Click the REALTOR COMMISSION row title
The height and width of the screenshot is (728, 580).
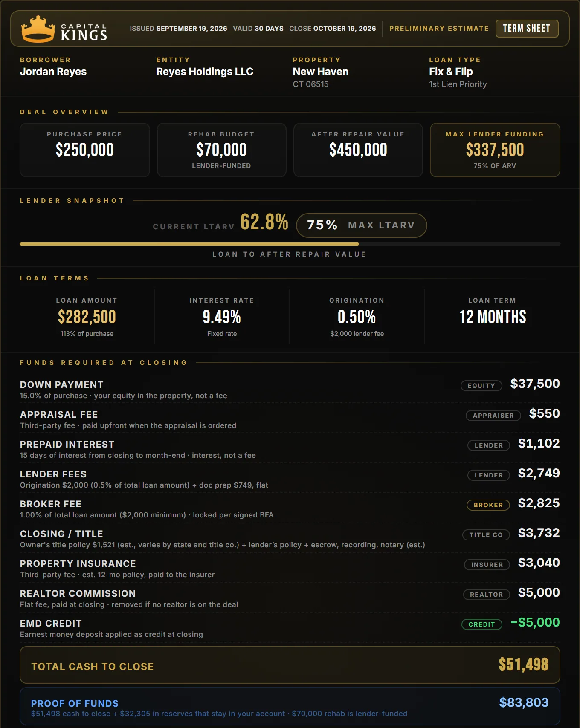coord(78,594)
